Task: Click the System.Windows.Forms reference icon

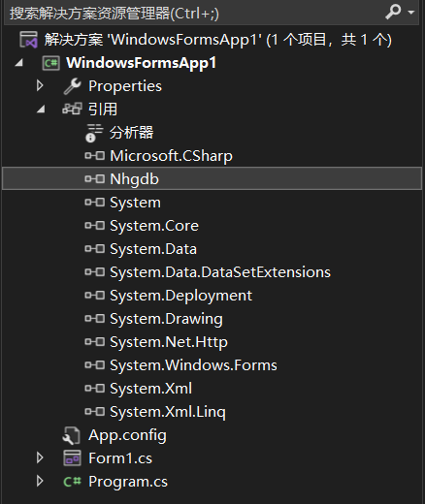Action: click(95, 365)
